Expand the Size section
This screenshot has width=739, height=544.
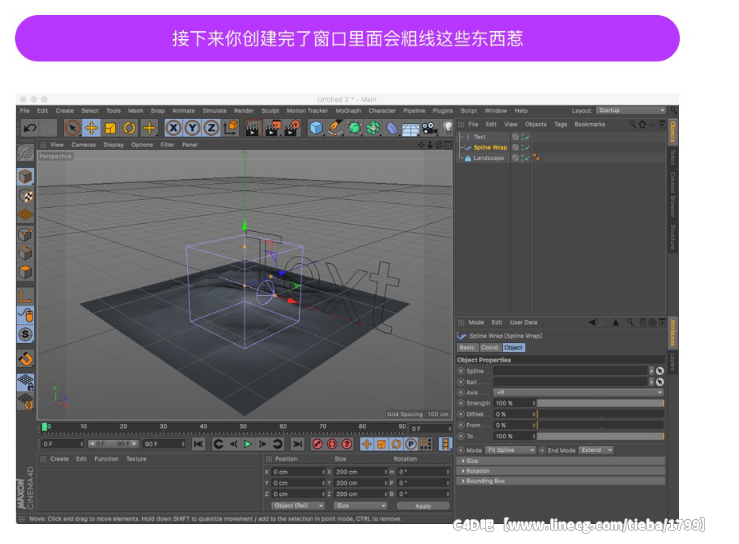tap(561, 461)
